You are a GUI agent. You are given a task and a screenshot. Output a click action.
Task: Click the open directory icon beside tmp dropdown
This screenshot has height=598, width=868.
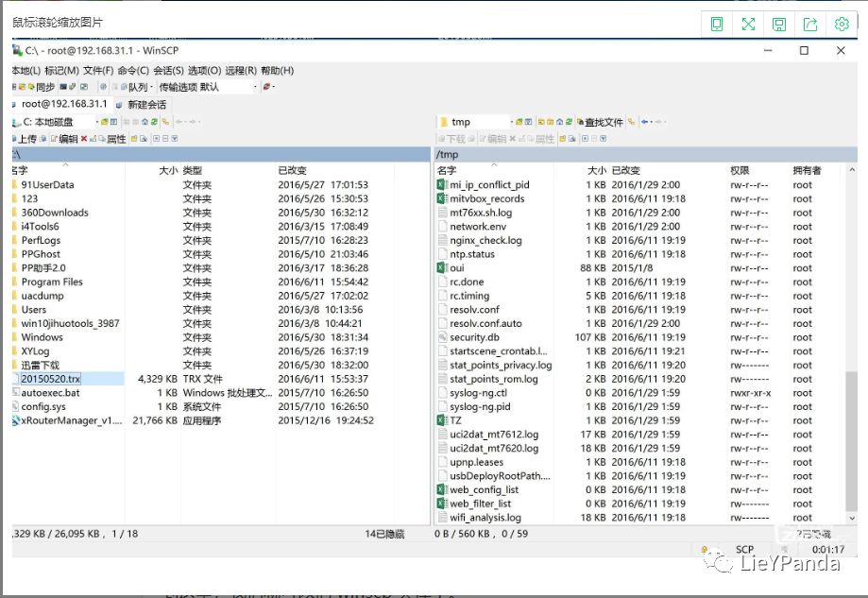tap(519, 122)
